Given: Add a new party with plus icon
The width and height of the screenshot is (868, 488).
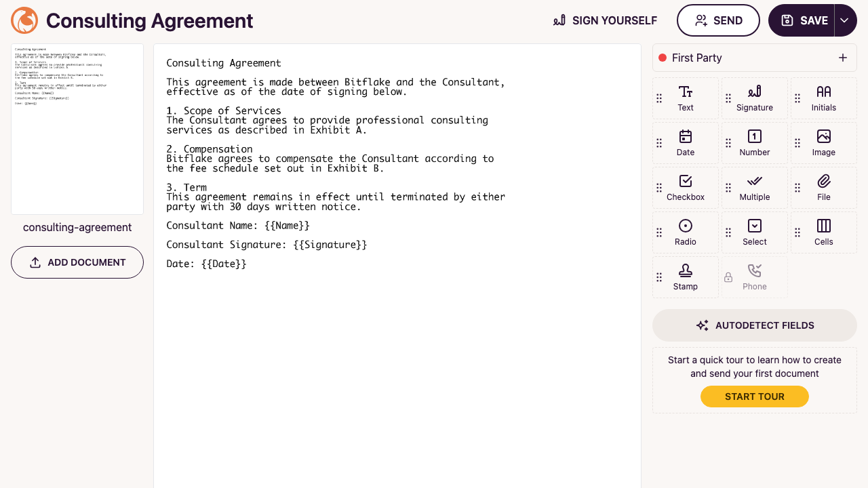Looking at the screenshot, I should pyautogui.click(x=843, y=58).
